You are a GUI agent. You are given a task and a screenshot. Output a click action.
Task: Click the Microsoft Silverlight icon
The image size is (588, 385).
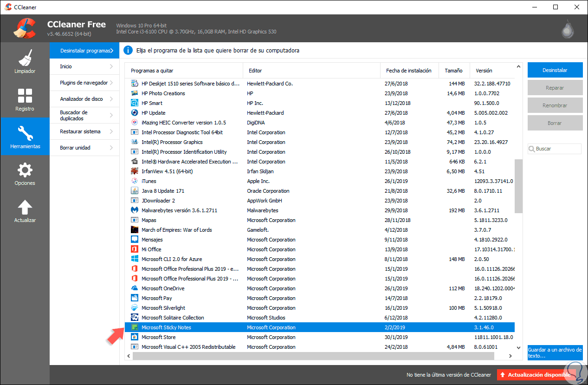tap(135, 308)
